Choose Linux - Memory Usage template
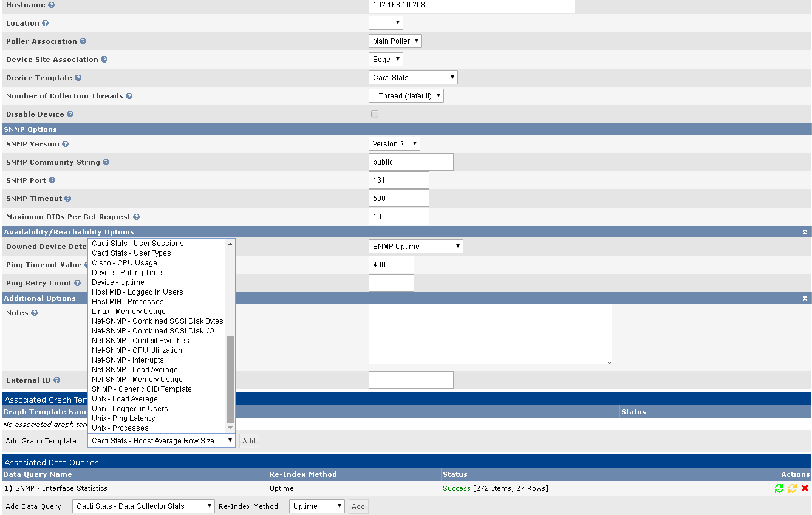Image resolution: width=812 pixels, height=515 pixels. click(x=157, y=312)
